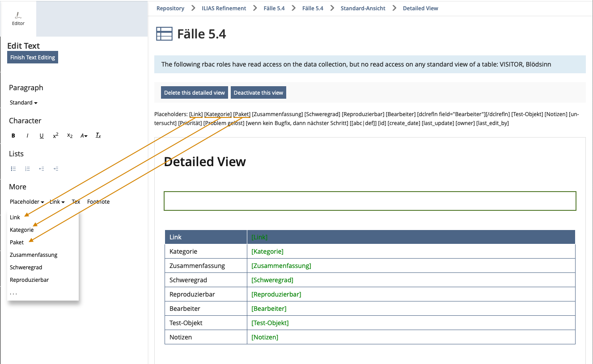Open the Link dropdown under More
Screen dimensions: 593x364
(57, 202)
